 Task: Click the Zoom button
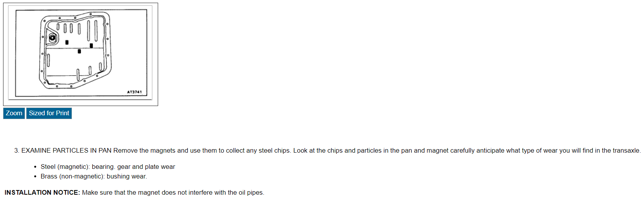point(14,113)
